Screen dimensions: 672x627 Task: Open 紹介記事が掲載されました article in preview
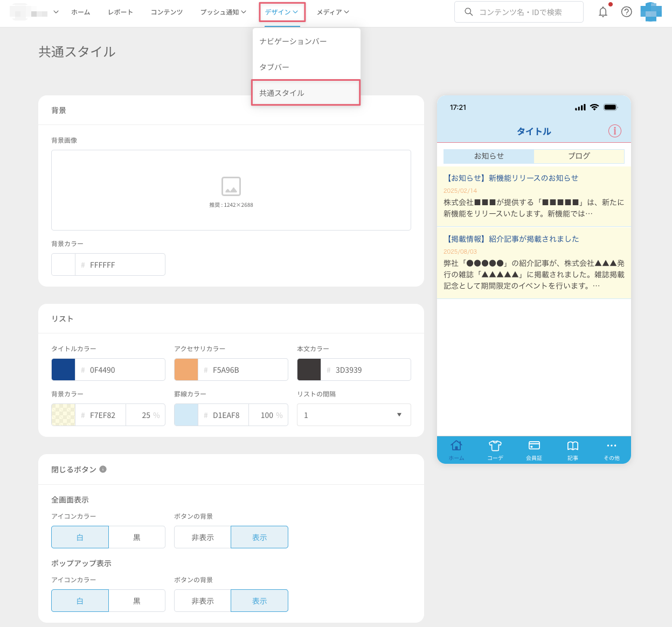click(x=534, y=262)
